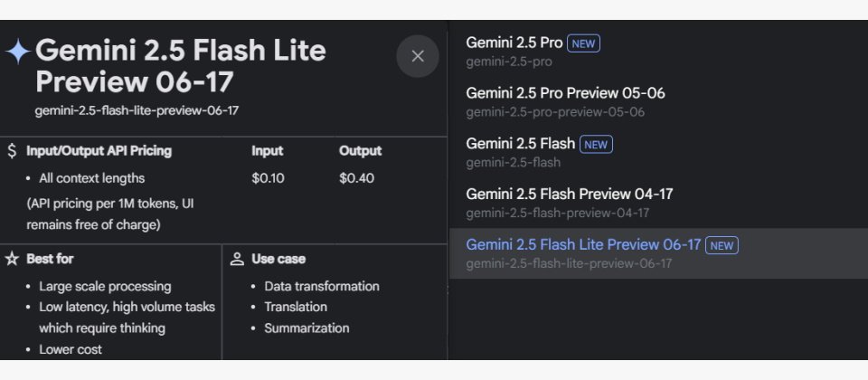Screen dimensions: 868x380
Task: Click the $0.10 input price
Action: point(268,178)
